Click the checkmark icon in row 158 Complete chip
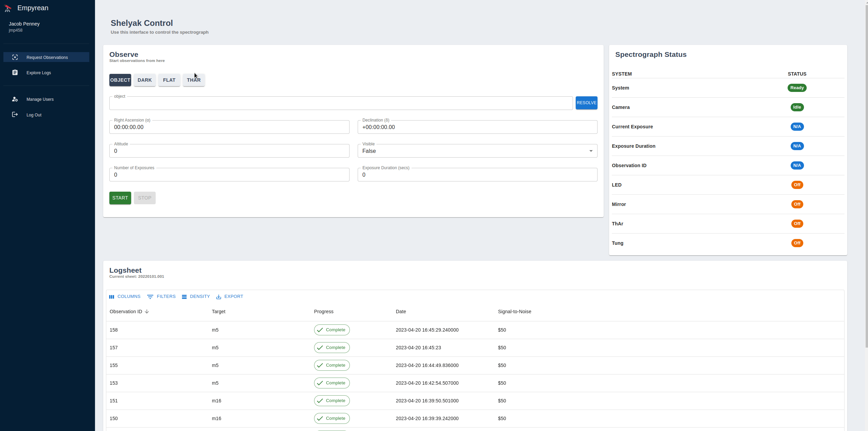Viewport: 868px width, 431px height. coord(320,330)
